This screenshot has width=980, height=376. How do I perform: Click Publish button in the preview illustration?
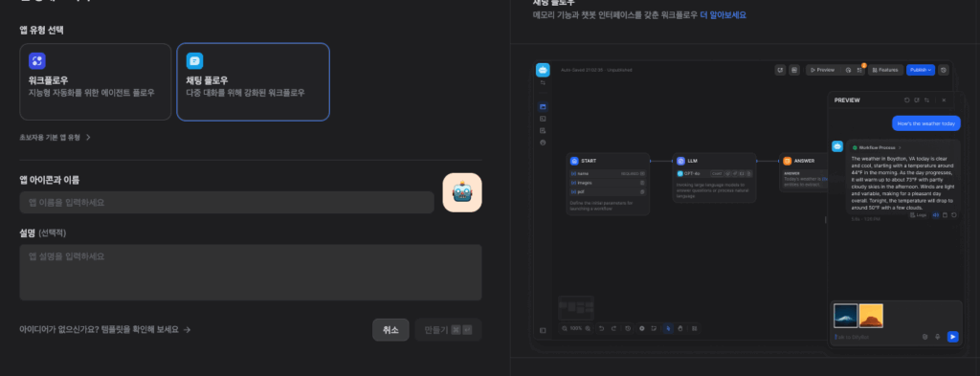[x=921, y=70]
